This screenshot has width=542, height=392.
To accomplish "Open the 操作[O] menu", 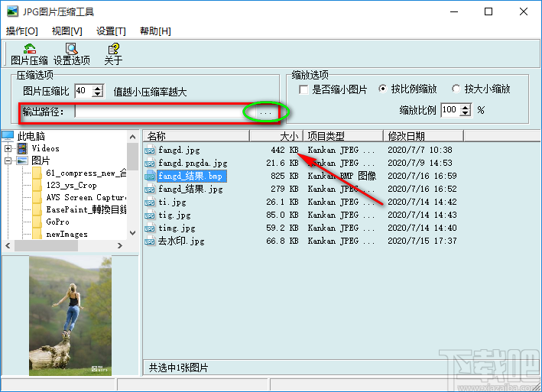I will coord(21,31).
